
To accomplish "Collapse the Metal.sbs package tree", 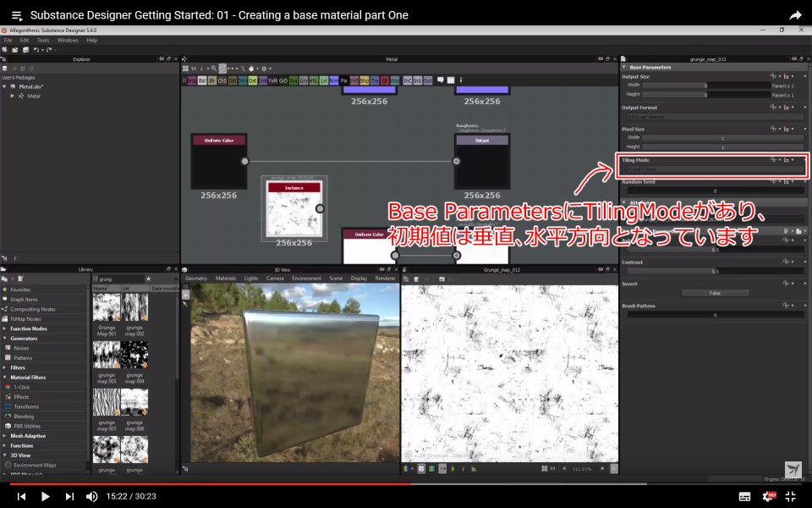I will pyautogui.click(x=5, y=86).
